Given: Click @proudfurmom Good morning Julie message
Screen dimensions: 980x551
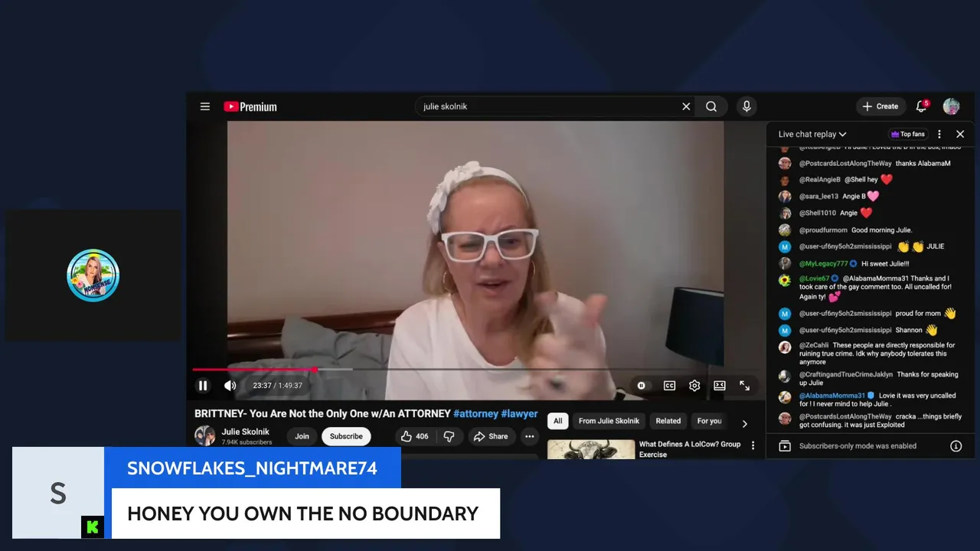Looking at the screenshot, I should (871, 230).
